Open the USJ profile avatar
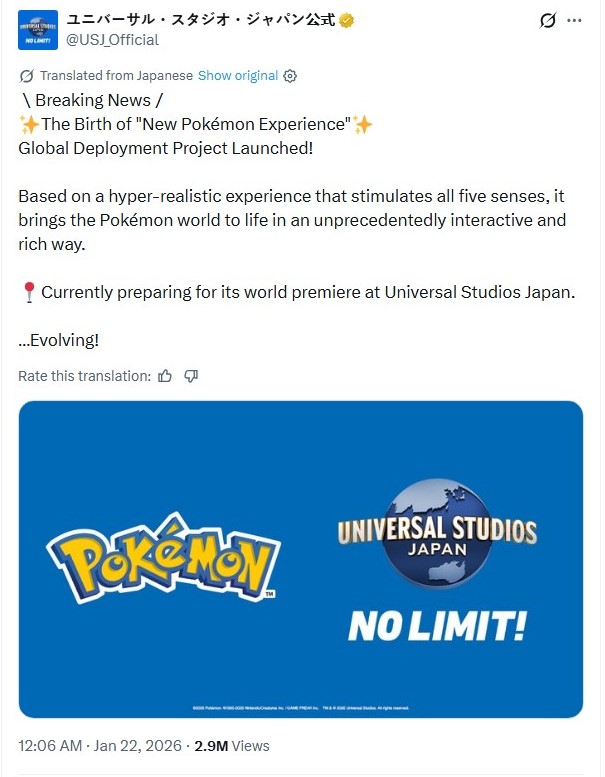The image size is (605, 777). [x=38, y=30]
